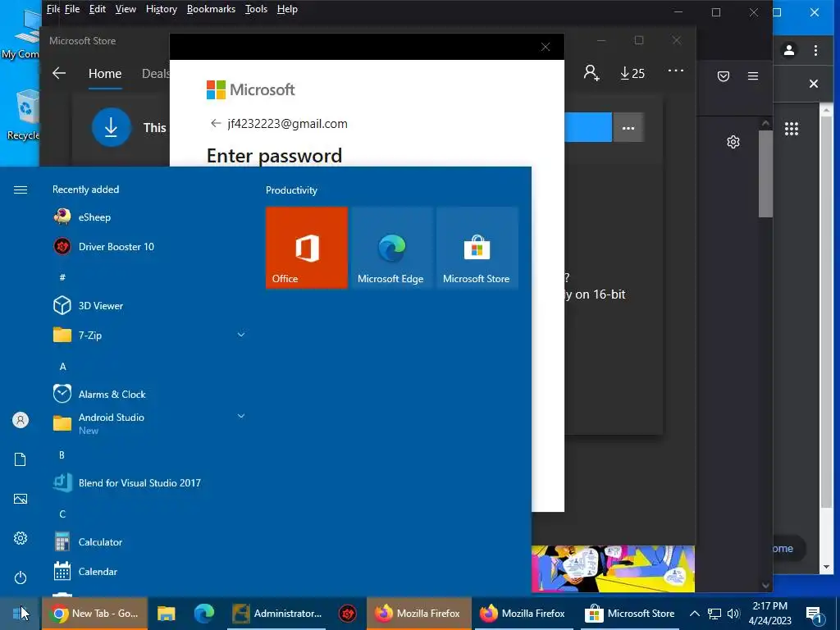Launch Driver Booster 10 from Start menu
This screenshot has height=630, width=840.
(x=148, y=246)
